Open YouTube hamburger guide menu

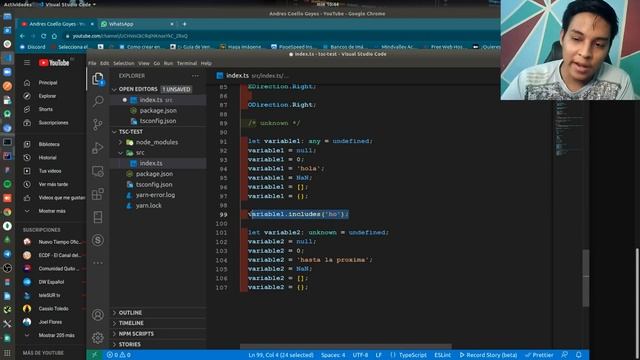(x=27, y=63)
